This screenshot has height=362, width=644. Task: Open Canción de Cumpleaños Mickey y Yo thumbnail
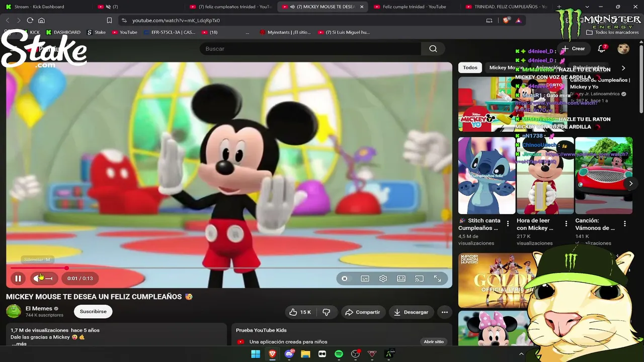click(x=513, y=104)
